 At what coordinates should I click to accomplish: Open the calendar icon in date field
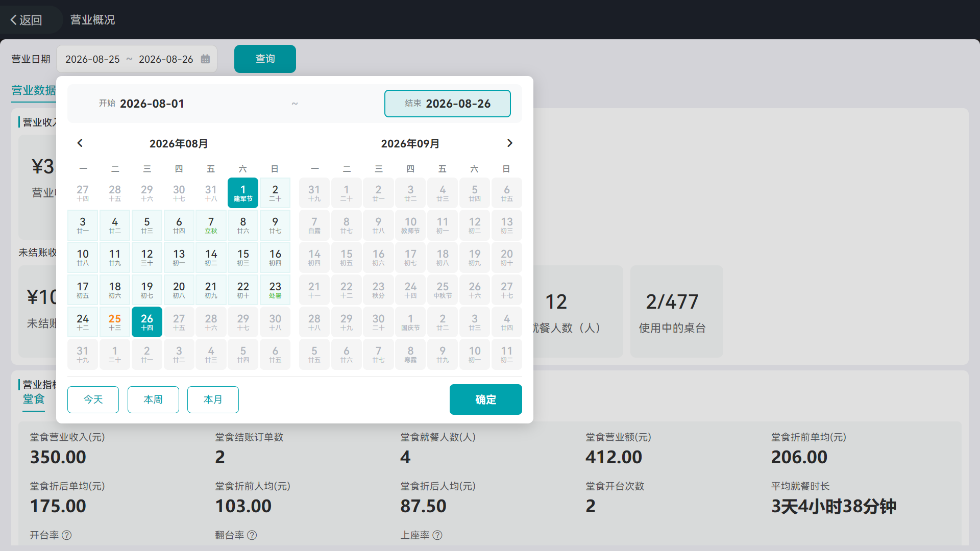[205, 59]
